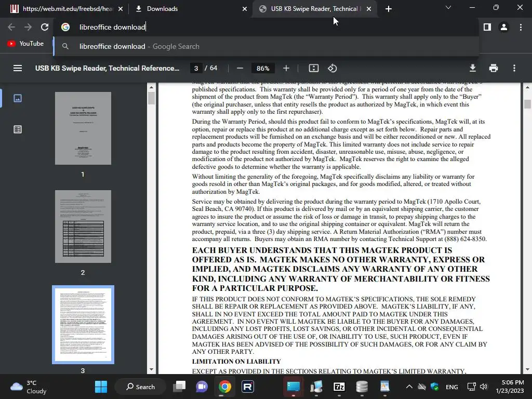Rotate the PDF counterclockwise
532x399 pixels.
click(x=332, y=68)
